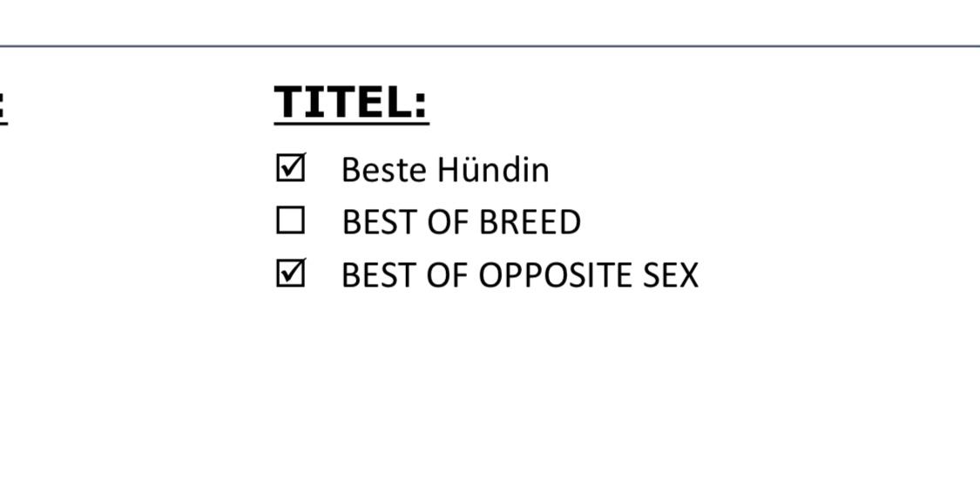This screenshot has height=480, width=980.
Task: Uncheck the Beste Hündin checkbox
Action: point(291,168)
